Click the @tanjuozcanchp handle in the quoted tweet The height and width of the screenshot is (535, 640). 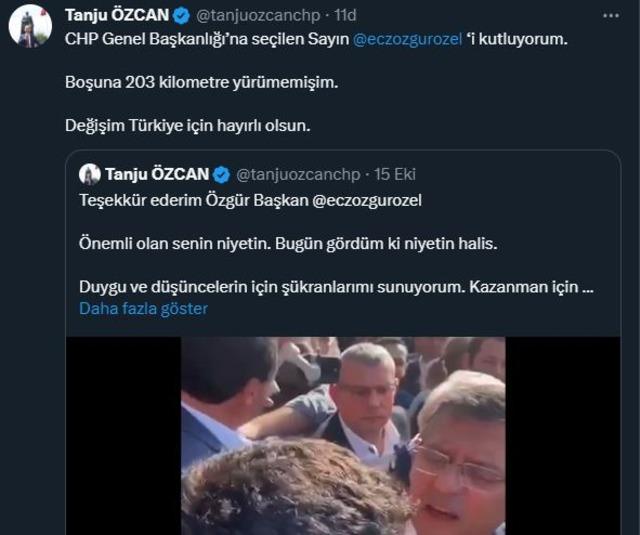coord(295,174)
